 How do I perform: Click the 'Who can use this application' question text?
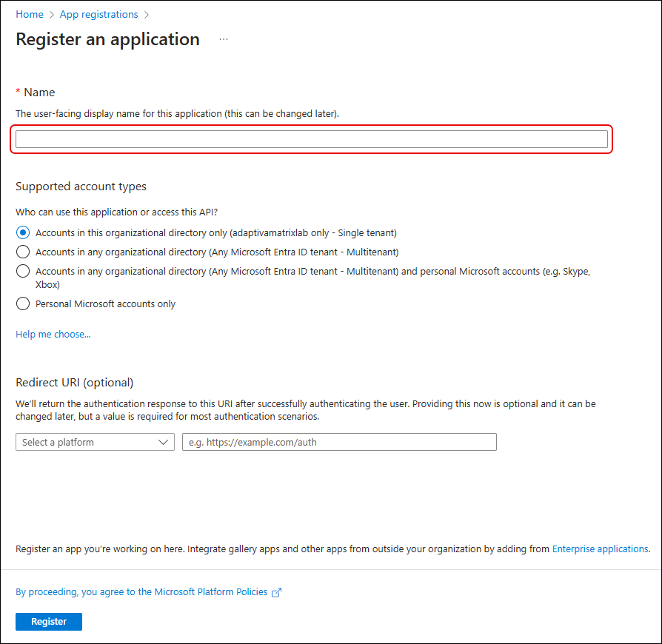[116, 212]
